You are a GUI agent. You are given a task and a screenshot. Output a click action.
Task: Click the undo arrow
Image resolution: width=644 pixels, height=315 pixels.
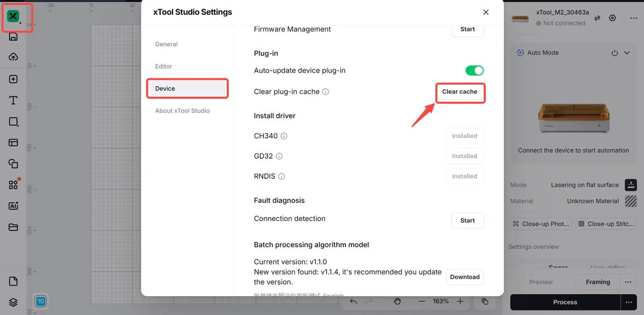coord(353,301)
